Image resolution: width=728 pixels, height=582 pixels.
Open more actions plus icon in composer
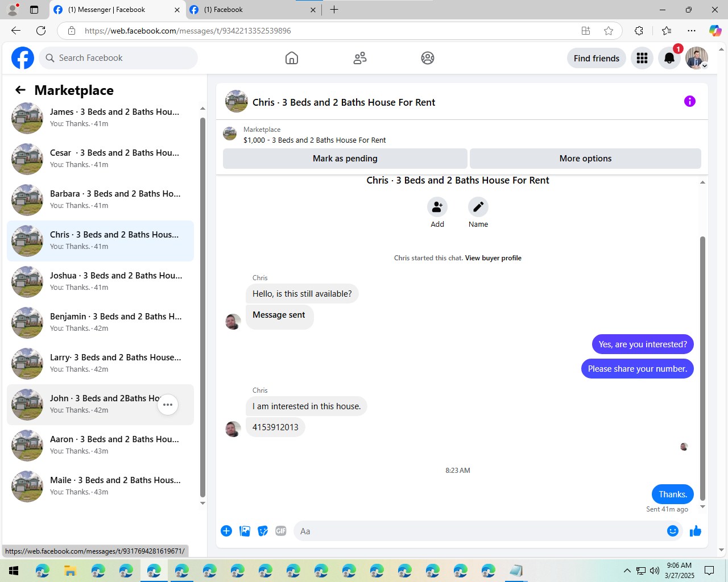tap(226, 531)
